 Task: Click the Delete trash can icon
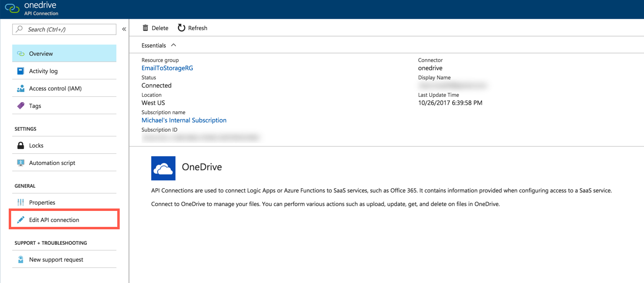(x=145, y=28)
